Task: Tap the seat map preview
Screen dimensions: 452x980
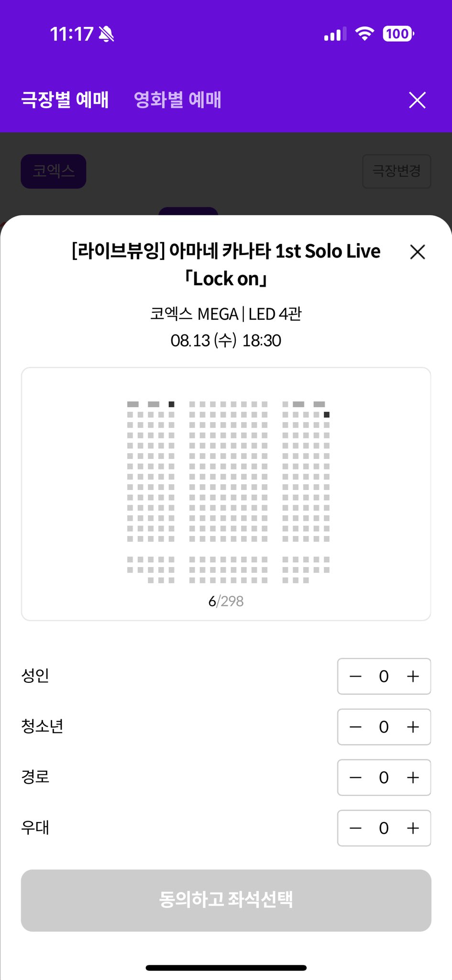Action: [x=226, y=494]
